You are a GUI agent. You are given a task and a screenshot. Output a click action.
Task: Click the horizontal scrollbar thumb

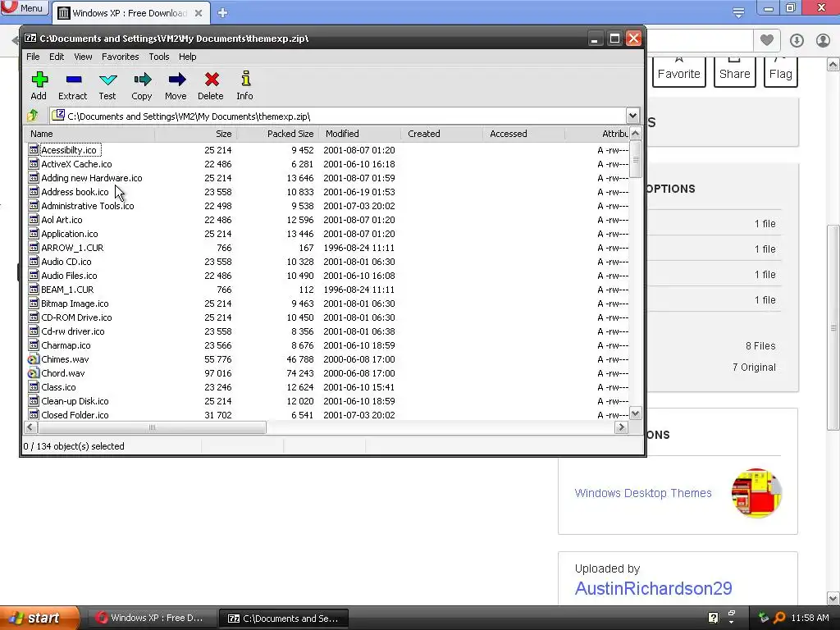coord(152,427)
